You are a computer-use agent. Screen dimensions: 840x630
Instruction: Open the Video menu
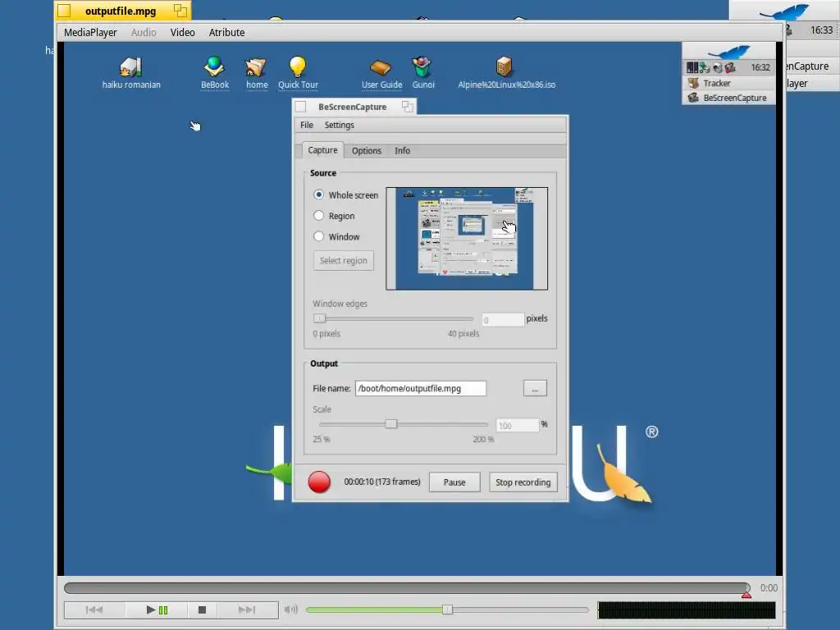[183, 32]
